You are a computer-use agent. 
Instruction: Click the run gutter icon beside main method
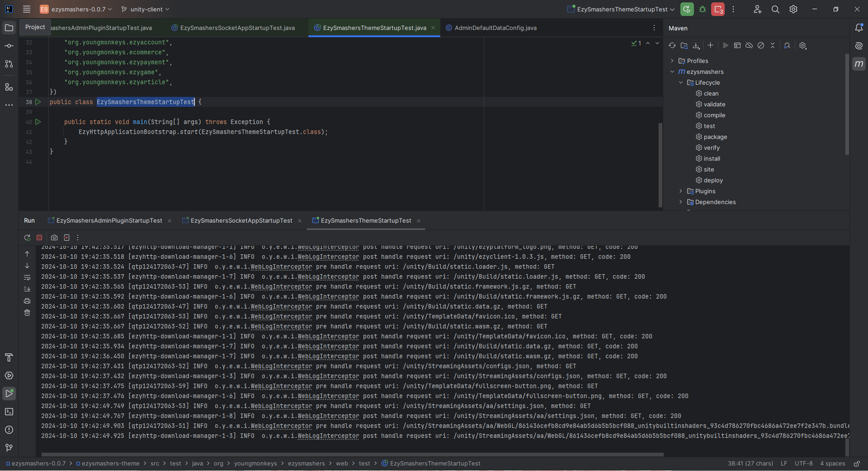coord(38,122)
